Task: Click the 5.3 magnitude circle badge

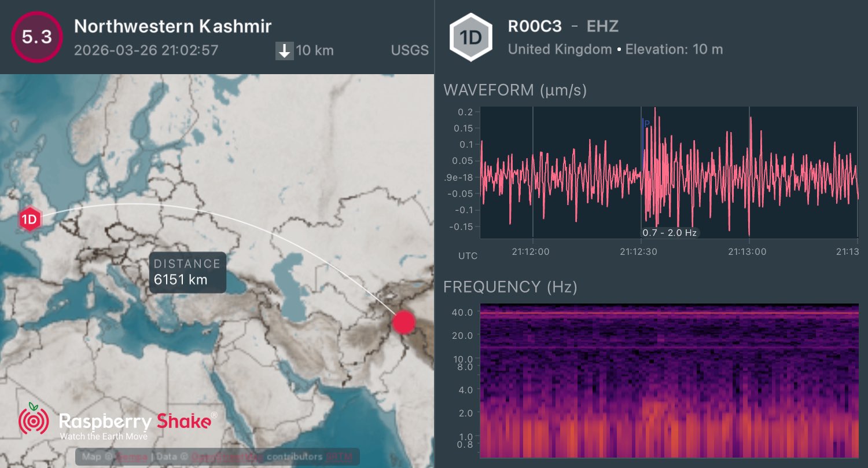Action: (x=36, y=36)
